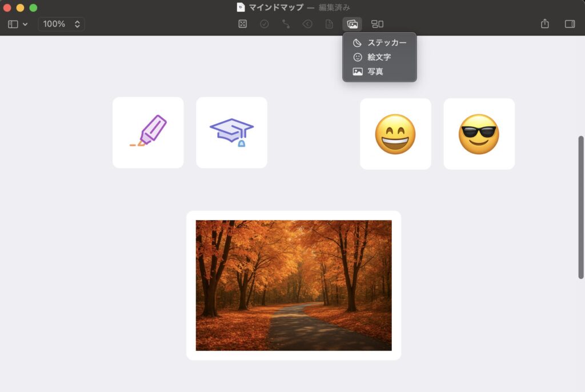Expand the sidebar view options chevron
The width and height of the screenshot is (585, 392).
(x=25, y=24)
